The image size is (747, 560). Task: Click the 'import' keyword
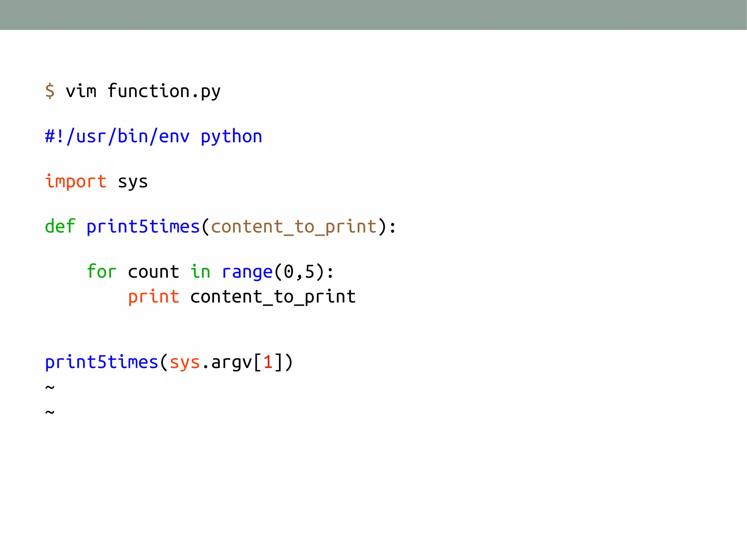click(x=76, y=181)
